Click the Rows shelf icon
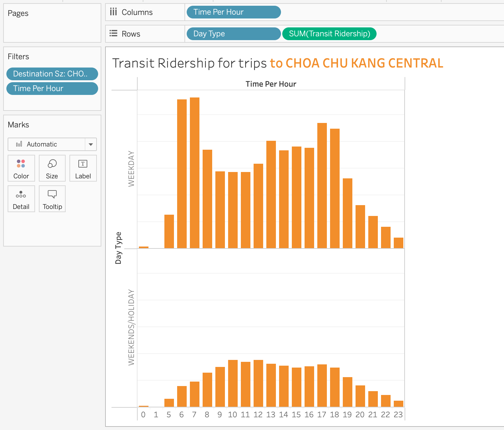Viewport: 504px width, 430px height. 113,34
